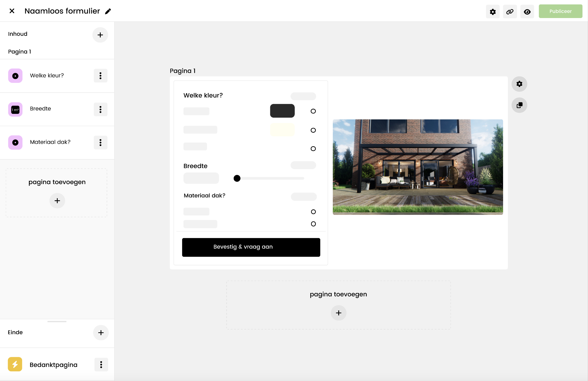Click the Bevestig & vraag aan button
The image size is (588, 381).
tap(251, 247)
